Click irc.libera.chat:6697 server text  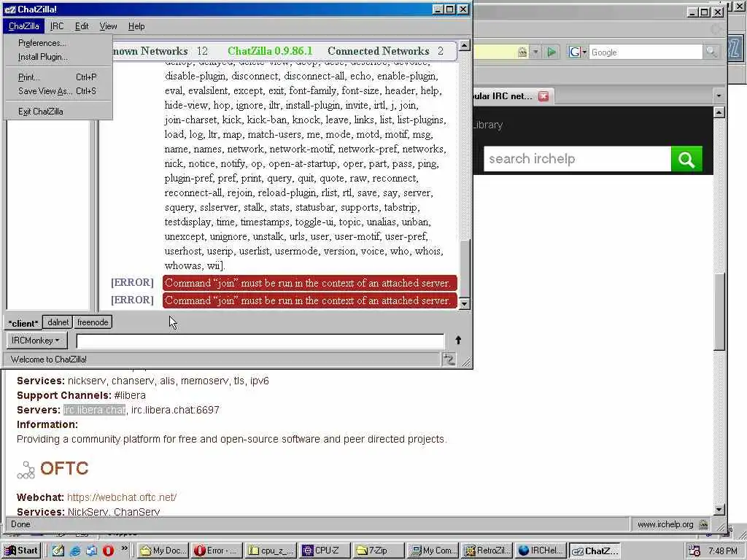(175, 410)
